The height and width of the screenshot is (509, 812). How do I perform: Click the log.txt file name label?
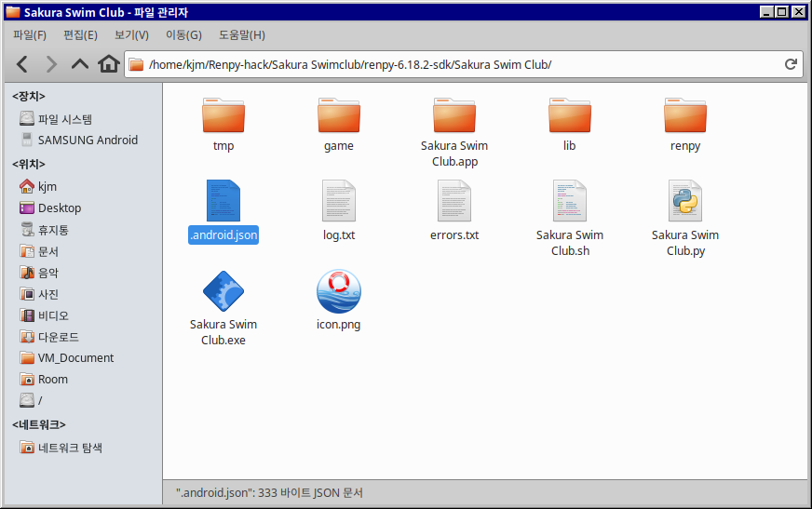[339, 234]
